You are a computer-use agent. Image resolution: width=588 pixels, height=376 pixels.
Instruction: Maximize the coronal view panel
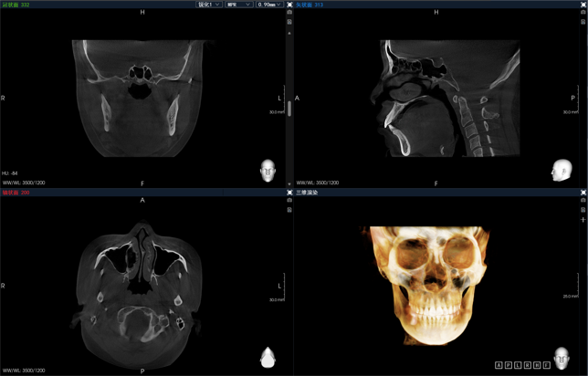coord(290,5)
